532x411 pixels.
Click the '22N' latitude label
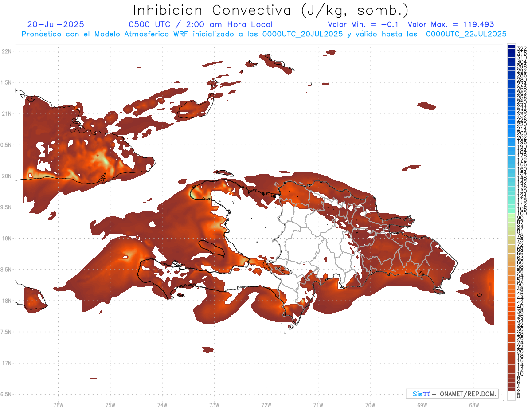coord(7,51)
